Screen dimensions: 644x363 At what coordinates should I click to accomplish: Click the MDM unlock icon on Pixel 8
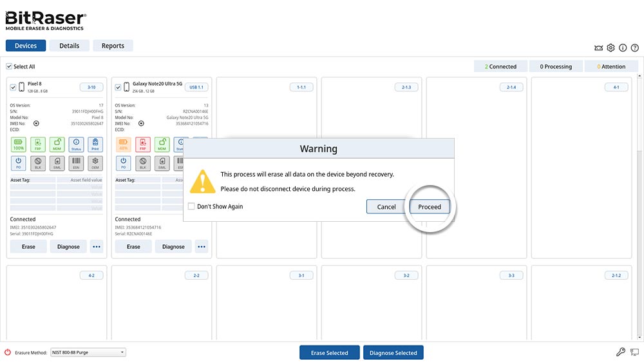[57, 144]
